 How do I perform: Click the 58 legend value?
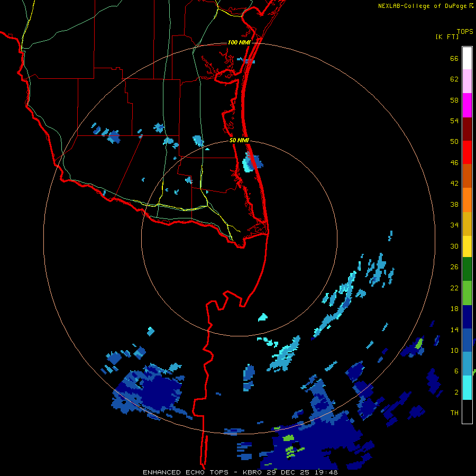[454, 100]
